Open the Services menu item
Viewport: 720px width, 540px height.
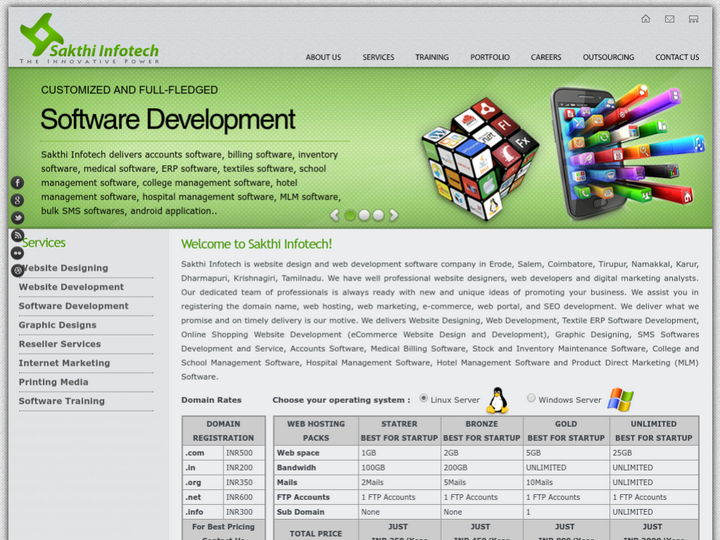(x=378, y=57)
